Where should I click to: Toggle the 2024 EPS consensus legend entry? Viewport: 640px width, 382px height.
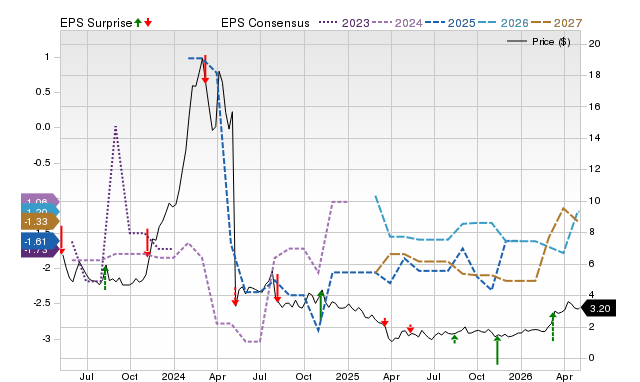[397, 23]
